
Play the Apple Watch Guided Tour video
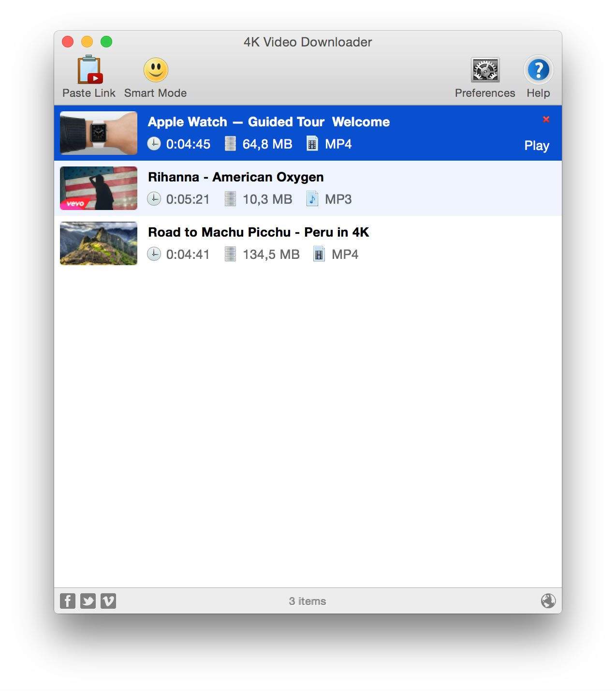pos(536,146)
